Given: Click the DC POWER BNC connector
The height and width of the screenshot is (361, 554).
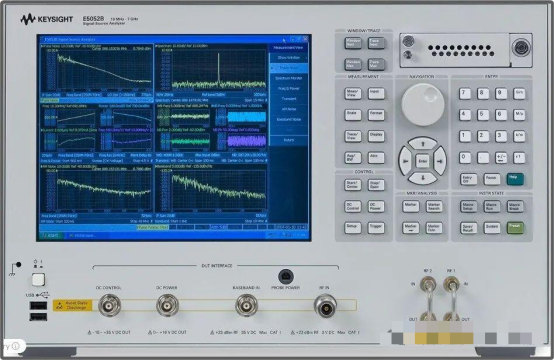Looking at the screenshot, I should click(x=167, y=305).
